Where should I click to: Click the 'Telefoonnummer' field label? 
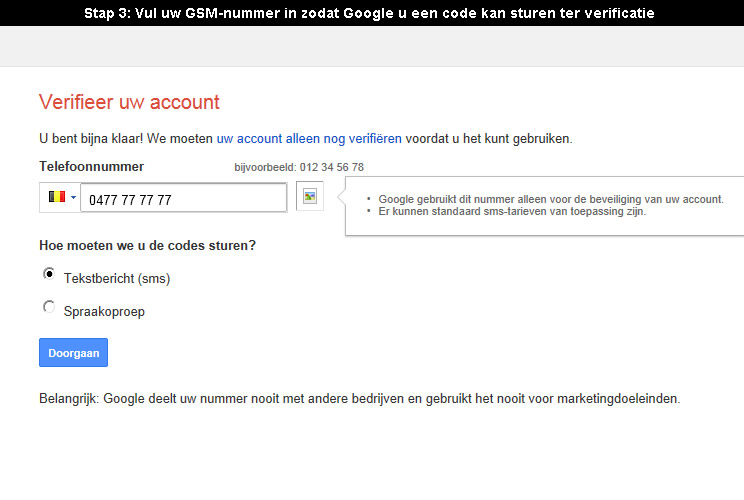tap(92, 167)
